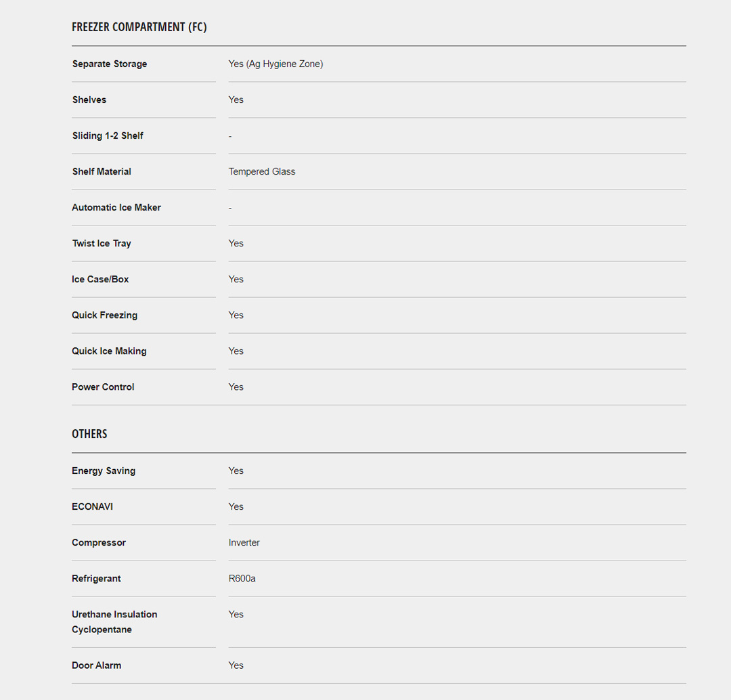Viewport: 731px width, 700px height.
Task: Click the Energy Saving label
Action: [104, 471]
